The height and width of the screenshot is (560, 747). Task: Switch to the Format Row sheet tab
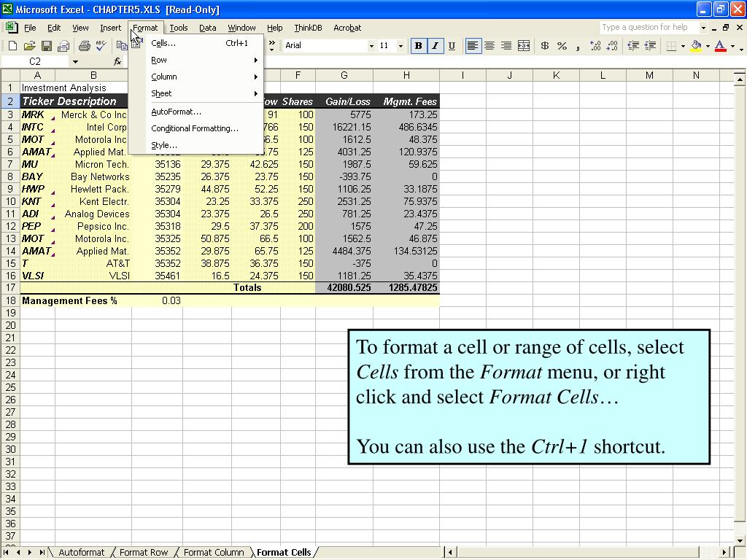click(144, 553)
